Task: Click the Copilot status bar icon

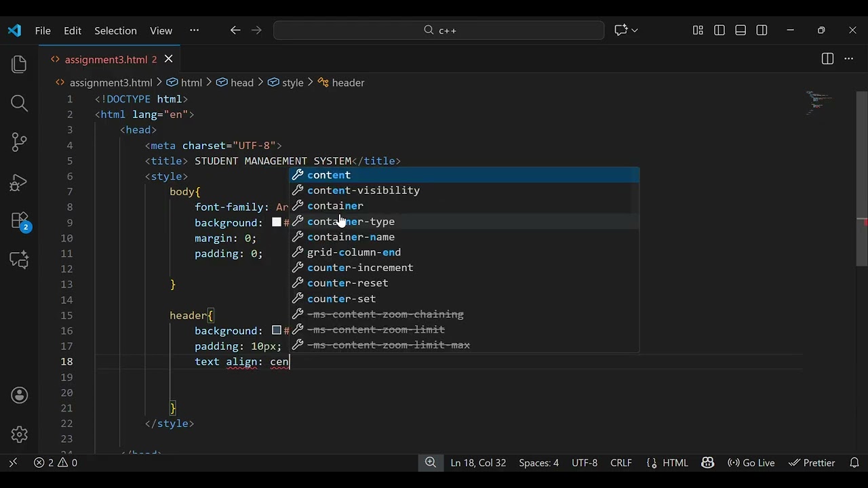Action: pos(708,463)
